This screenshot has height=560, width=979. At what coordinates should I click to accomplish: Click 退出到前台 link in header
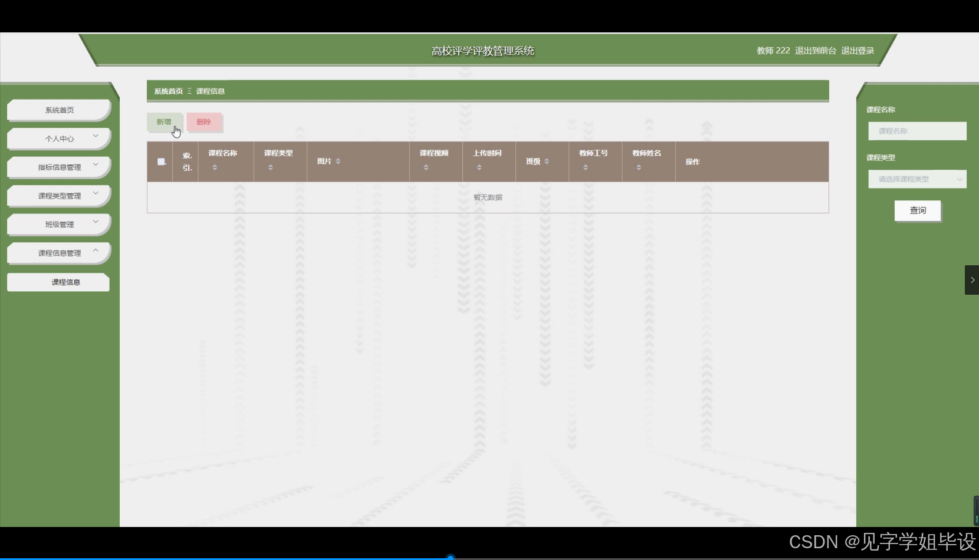tap(816, 51)
